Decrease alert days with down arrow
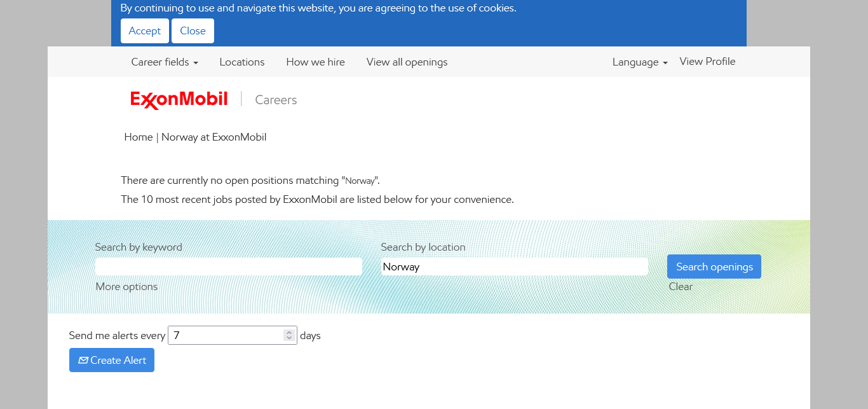868x409 pixels. tap(289, 338)
